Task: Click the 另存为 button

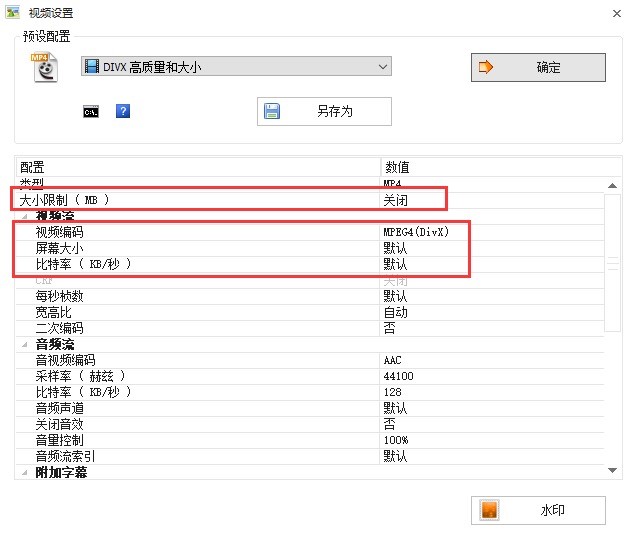Action: pos(324,111)
